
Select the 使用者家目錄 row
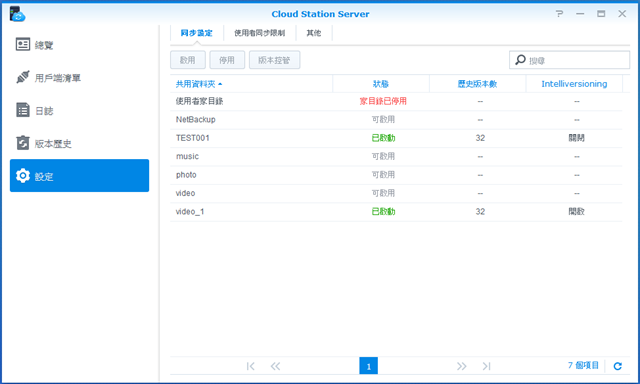pos(396,101)
